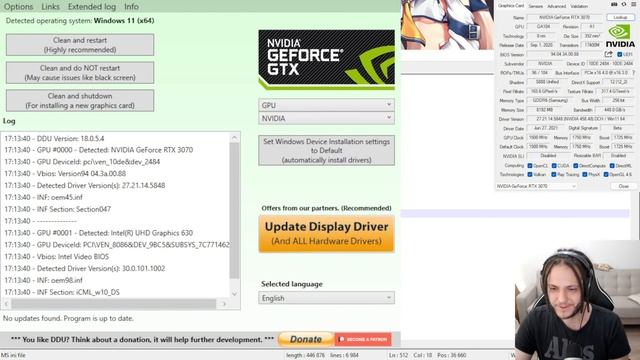This screenshot has width=640, height=360.
Task: Open the Options menu in DDU
Action: (x=18, y=7)
